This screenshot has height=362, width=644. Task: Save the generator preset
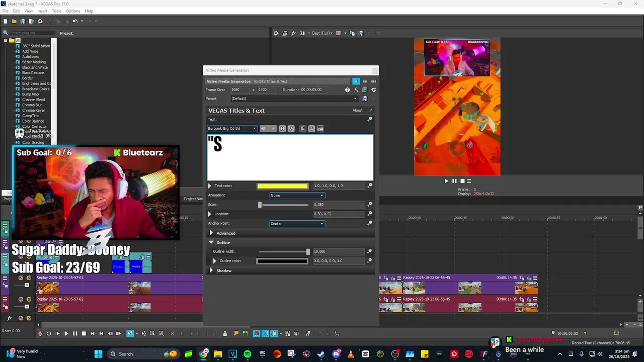click(365, 99)
